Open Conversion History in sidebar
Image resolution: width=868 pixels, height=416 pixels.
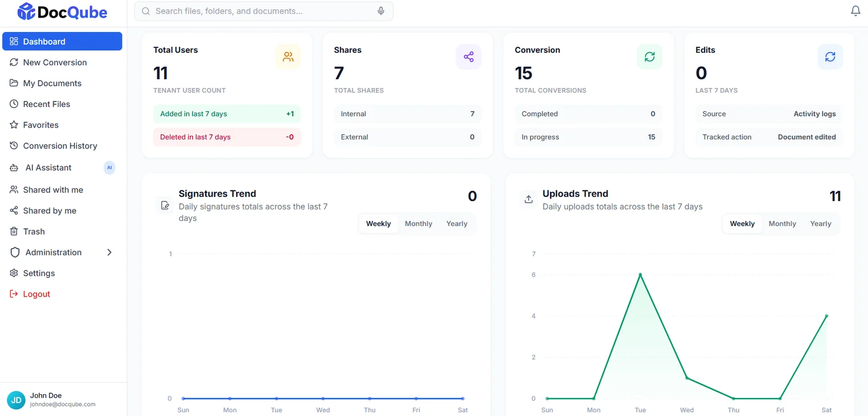point(62,146)
